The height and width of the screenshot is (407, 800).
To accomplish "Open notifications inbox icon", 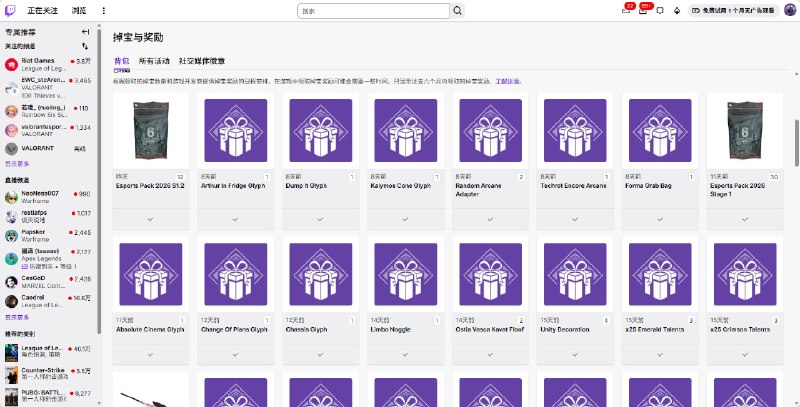I will tap(643, 11).
